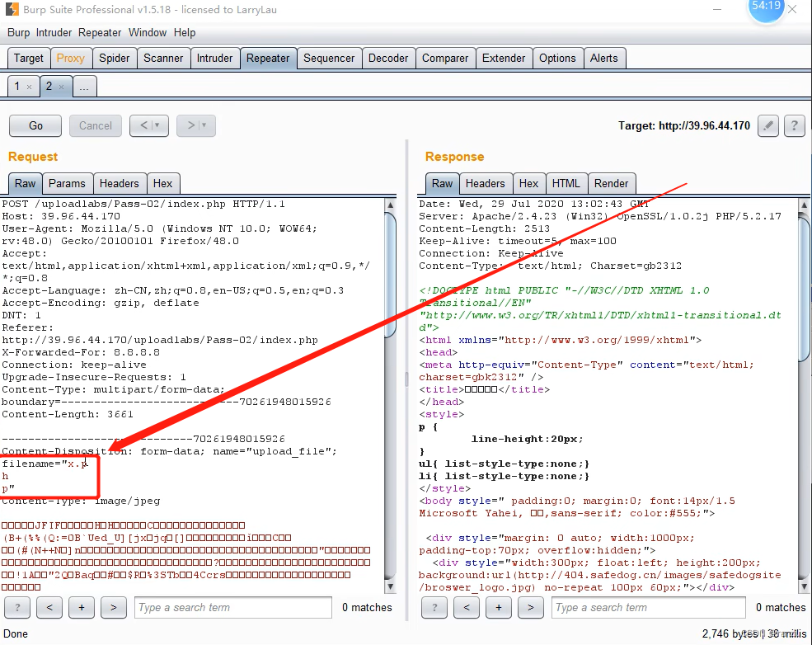Click the plus button in response search bar
The image size is (812, 645).
[x=499, y=607]
